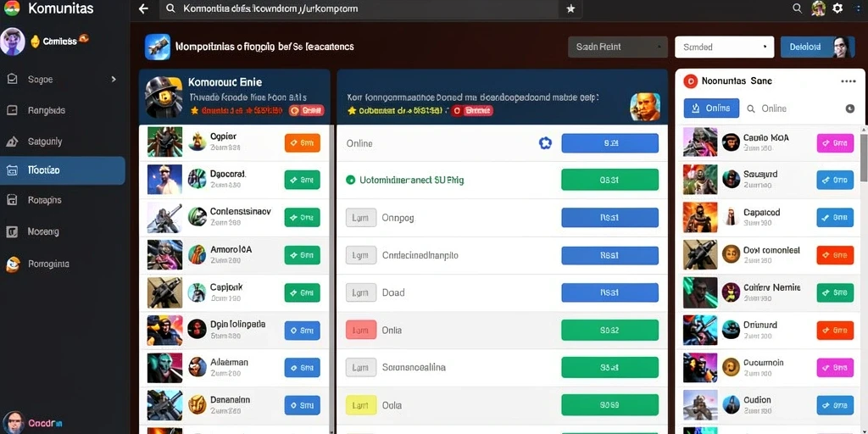Image resolution: width=868 pixels, height=434 pixels.
Task: Click the rocket app icon beside page title
Action: [x=157, y=47]
